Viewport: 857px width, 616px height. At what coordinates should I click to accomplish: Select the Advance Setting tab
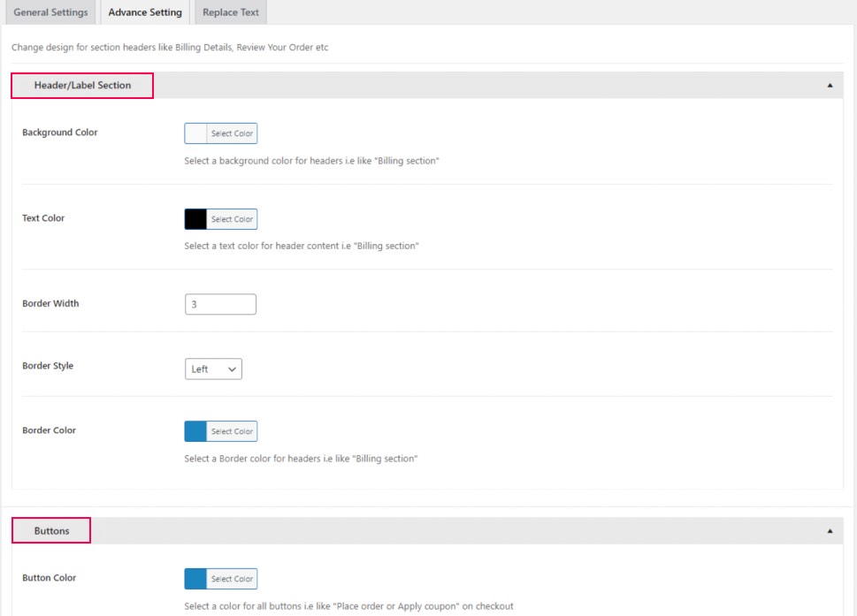(145, 13)
